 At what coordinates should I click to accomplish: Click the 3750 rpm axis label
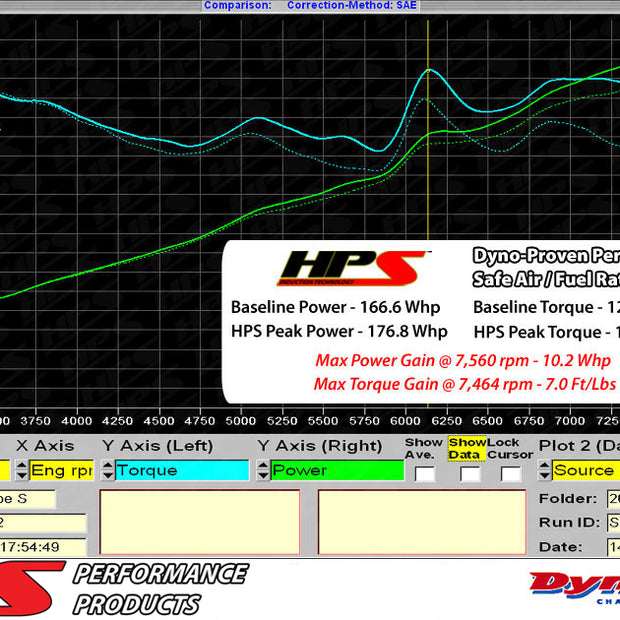[x=36, y=421]
